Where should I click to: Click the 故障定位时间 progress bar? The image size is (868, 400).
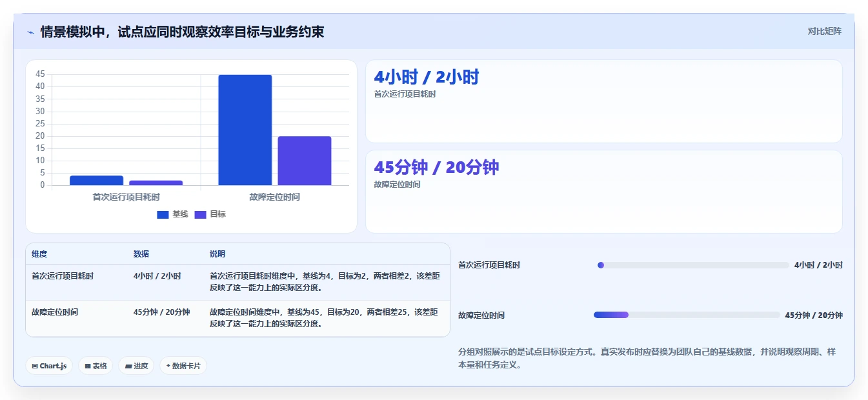click(687, 315)
